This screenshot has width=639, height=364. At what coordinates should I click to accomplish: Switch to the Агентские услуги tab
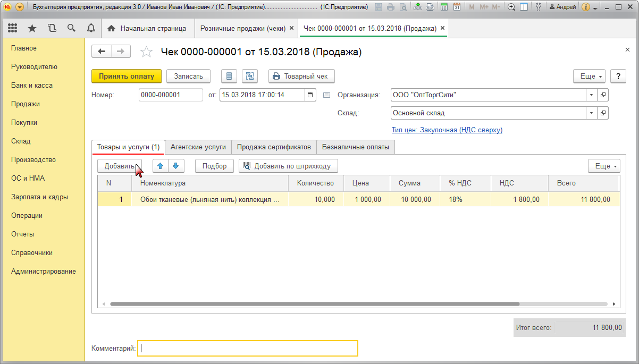(x=198, y=147)
